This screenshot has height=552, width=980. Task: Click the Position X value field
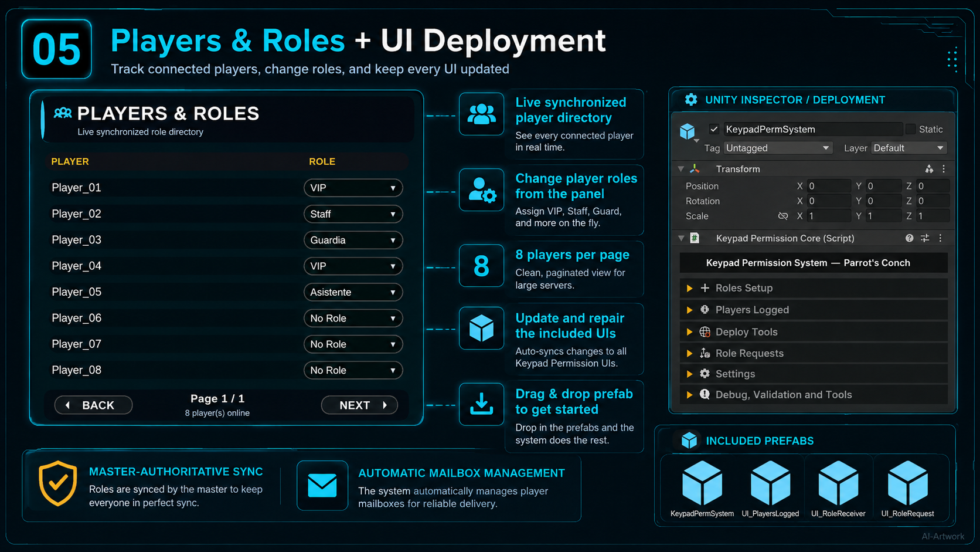click(x=829, y=186)
